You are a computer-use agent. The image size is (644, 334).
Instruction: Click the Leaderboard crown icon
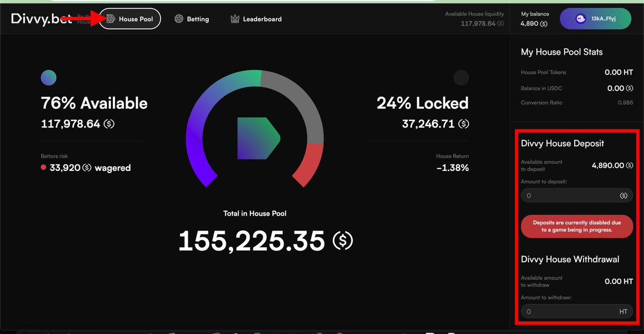pos(235,19)
